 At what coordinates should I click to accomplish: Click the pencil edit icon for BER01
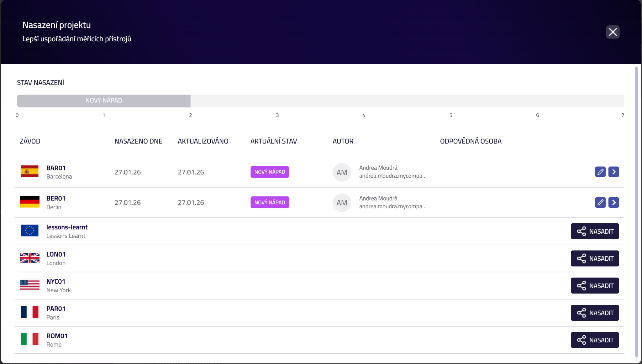click(600, 202)
